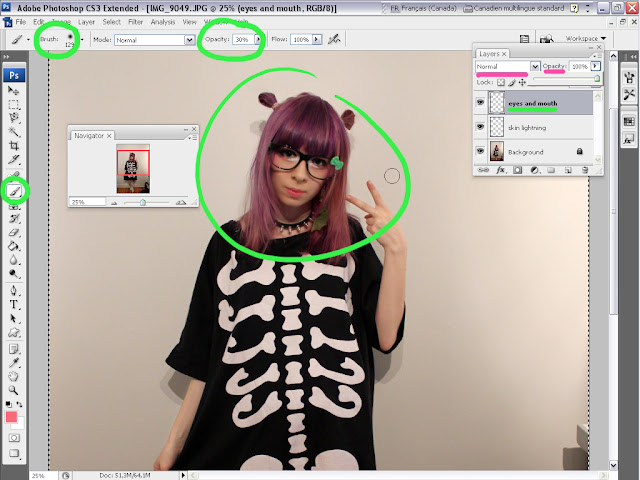Open the brush preset picker
The height and width of the screenshot is (480, 640).
pos(82,40)
